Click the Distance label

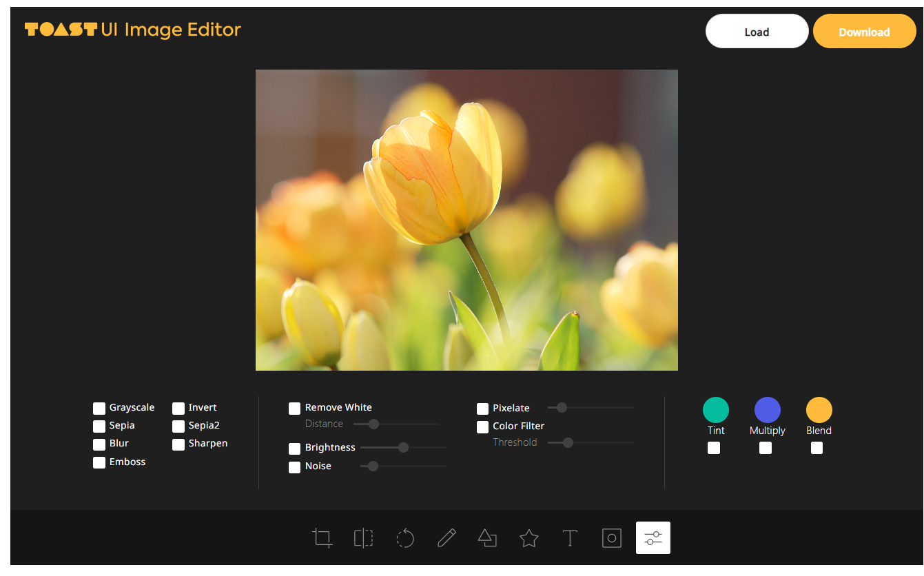(x=324, y=424)
